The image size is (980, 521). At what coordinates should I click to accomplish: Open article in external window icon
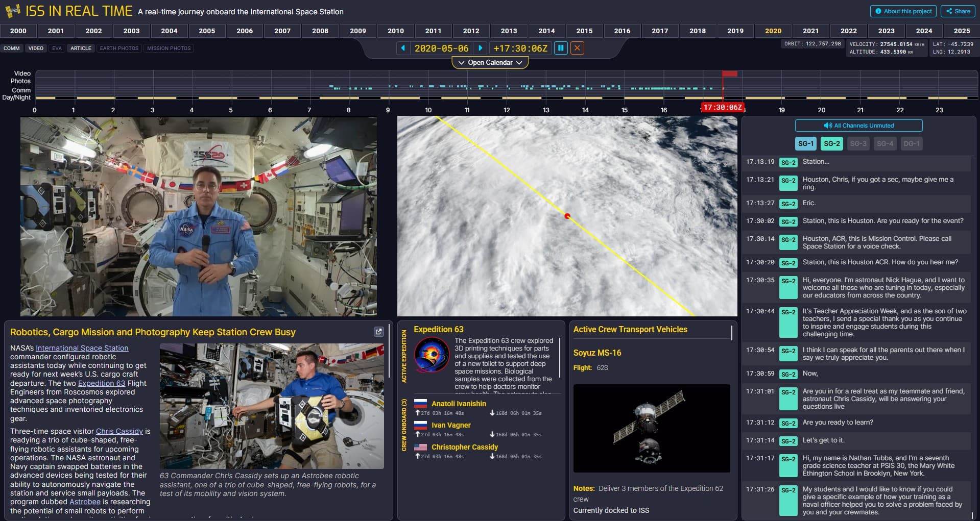[378, 332]
